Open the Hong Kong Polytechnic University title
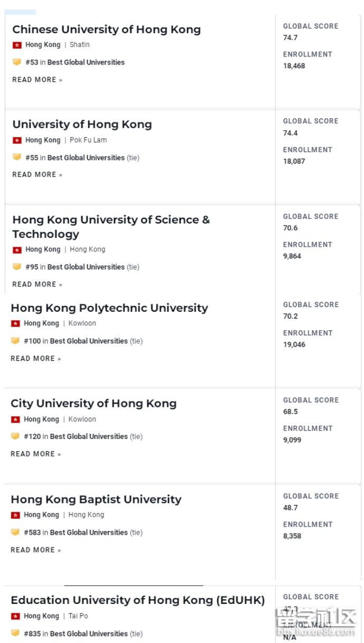The height and width of the screenshot is (643, 364). pyautogui.click(x=109, y=308)
